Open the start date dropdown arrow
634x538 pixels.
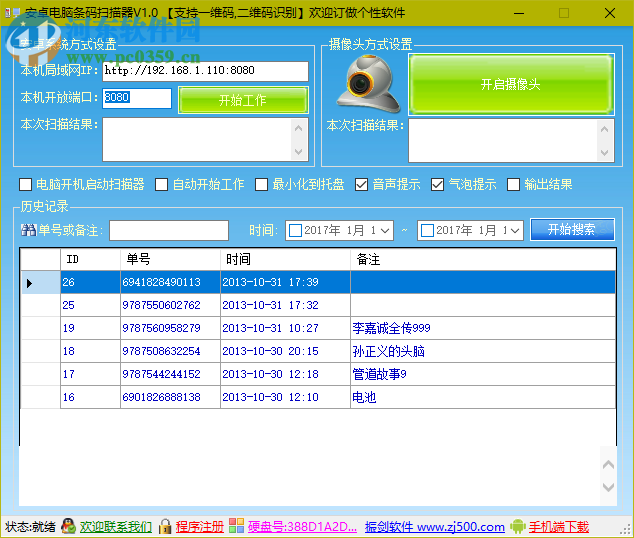click(385, 230)
